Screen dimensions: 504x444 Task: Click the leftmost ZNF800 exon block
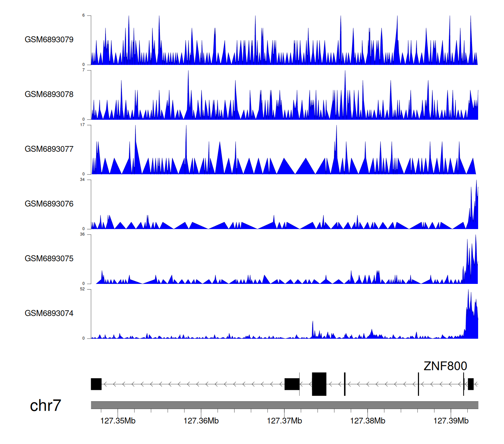[x=96, y=384]
